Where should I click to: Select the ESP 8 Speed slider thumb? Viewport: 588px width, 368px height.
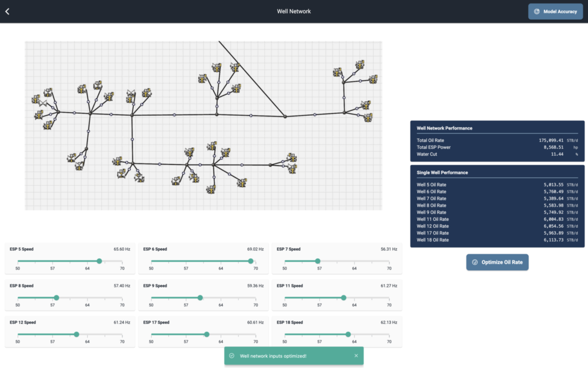[x=56, y=298]
